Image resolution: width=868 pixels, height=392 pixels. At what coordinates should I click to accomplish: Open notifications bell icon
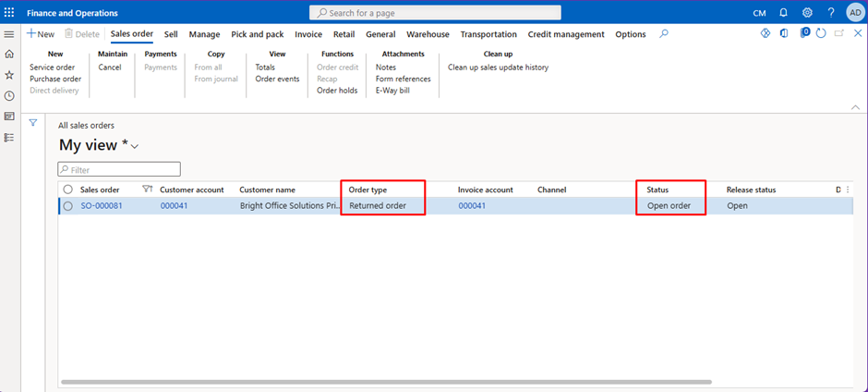tap(783, 13)
